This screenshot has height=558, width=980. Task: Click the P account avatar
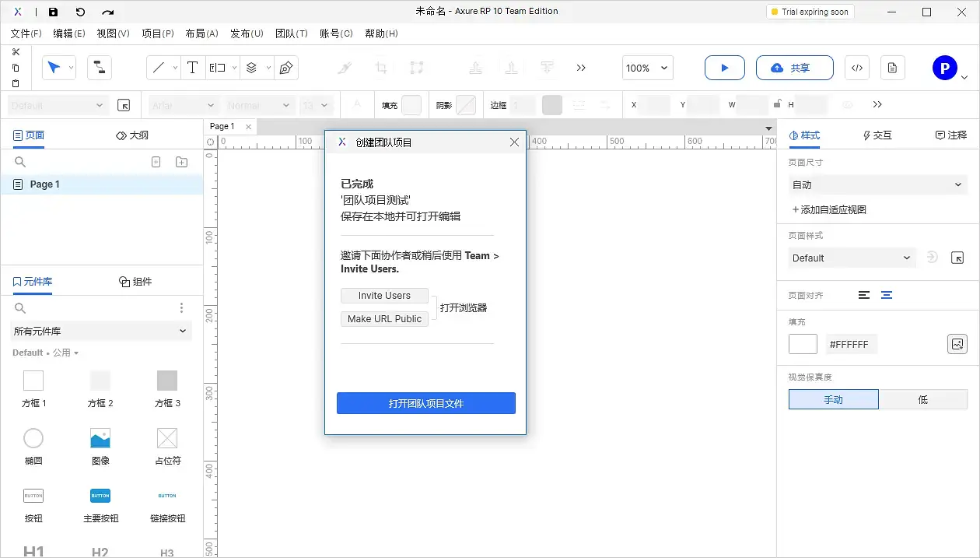point(944,67)
